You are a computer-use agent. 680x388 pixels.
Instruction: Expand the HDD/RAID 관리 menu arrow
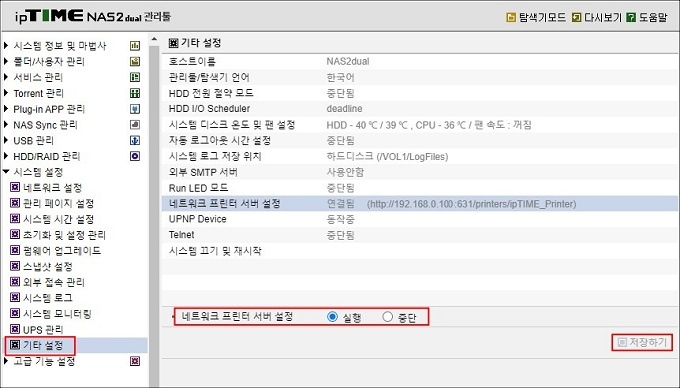(x=6, y=156)
